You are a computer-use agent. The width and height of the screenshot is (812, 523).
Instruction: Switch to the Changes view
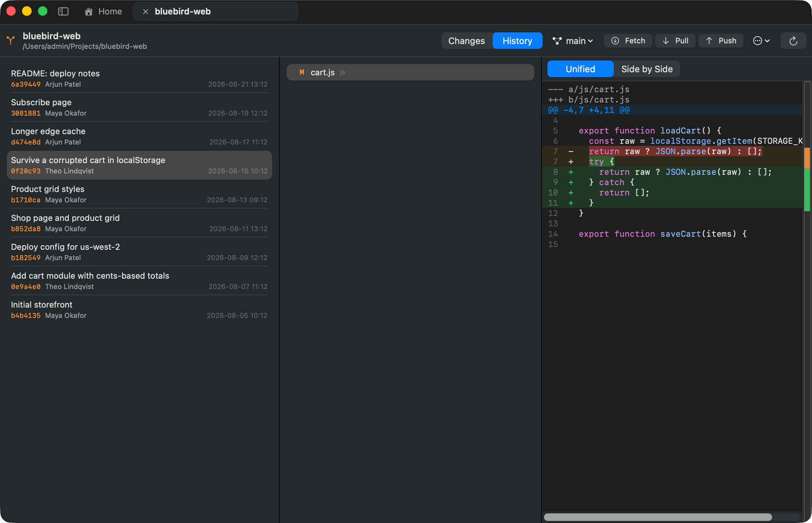point(467,41)
